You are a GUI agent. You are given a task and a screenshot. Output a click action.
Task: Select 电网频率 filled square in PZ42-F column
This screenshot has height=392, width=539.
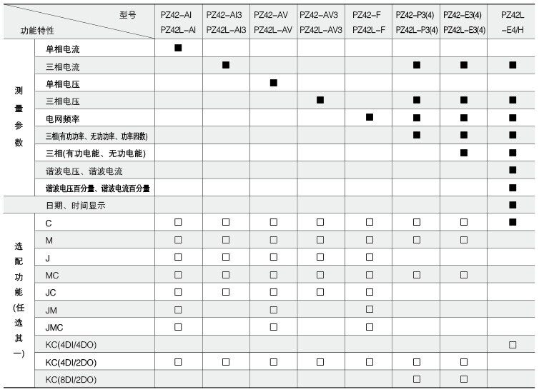click(370, 117)
